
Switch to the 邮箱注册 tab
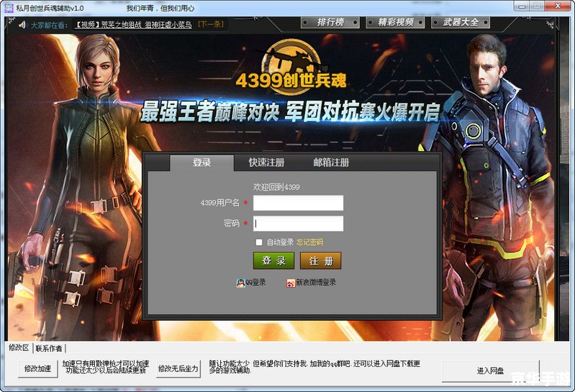pos(331,163)
